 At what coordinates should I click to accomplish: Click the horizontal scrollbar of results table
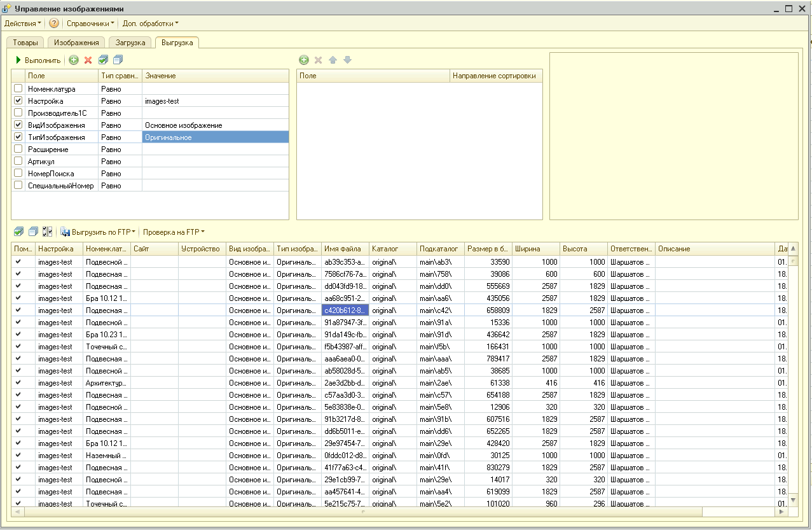point(362,512)
